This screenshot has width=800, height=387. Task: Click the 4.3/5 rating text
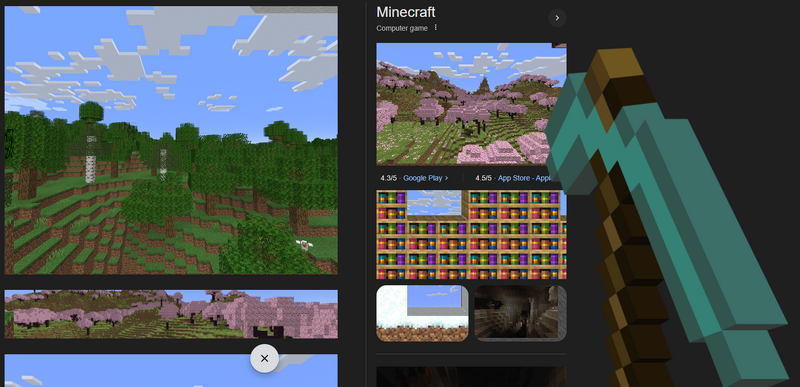[x=389, y=178]
